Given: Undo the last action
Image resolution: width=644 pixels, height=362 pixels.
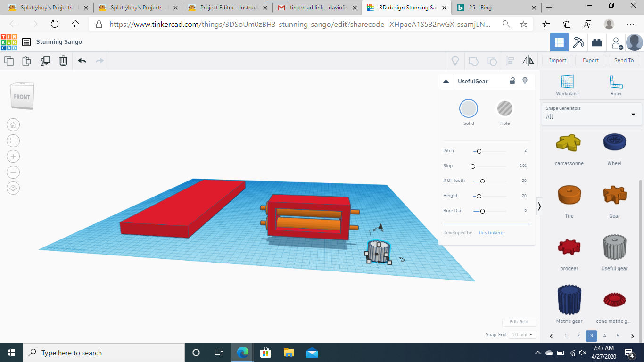Looking at the screenshot, I should click(x=82, y=60).
